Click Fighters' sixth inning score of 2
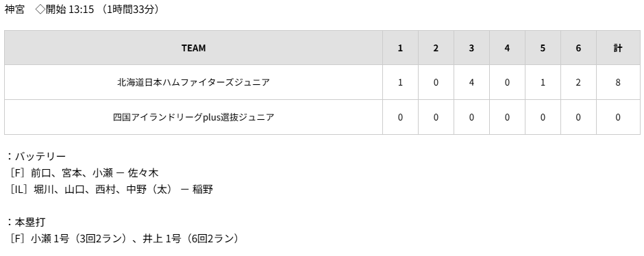 point(578,82)
